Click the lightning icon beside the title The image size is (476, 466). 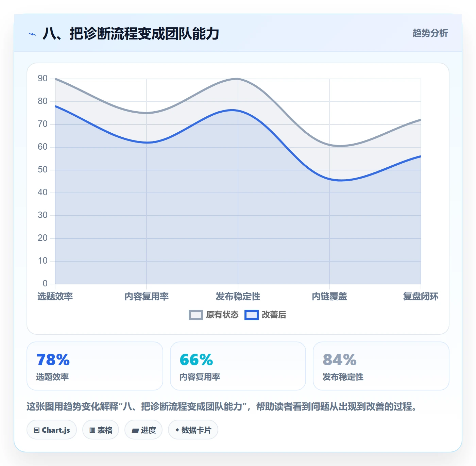32,34
